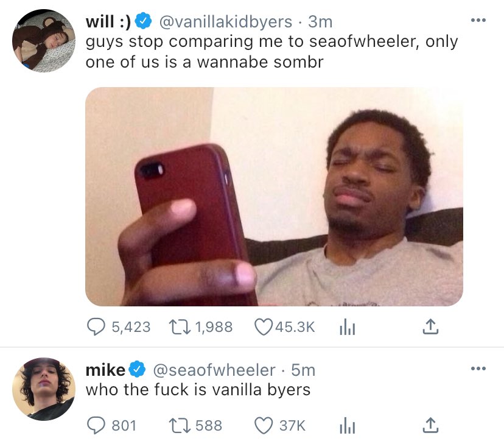Screen dimensions: 504x444
Task: Open the @vanillakidbyers handle link
Action: (225, 21)
